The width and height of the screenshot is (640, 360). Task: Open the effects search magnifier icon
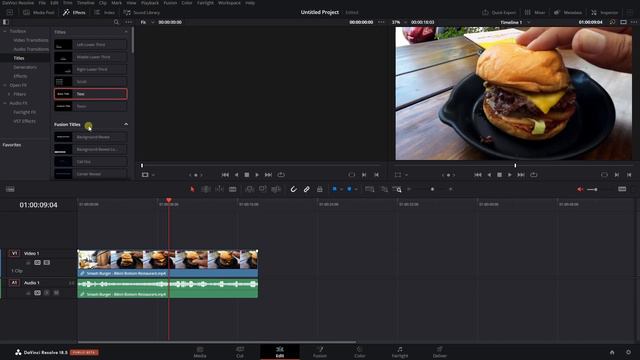tap(116, 22)
